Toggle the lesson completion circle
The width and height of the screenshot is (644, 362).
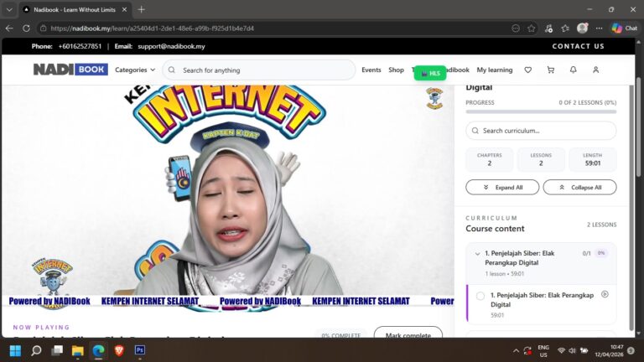(x=480, y=296)
